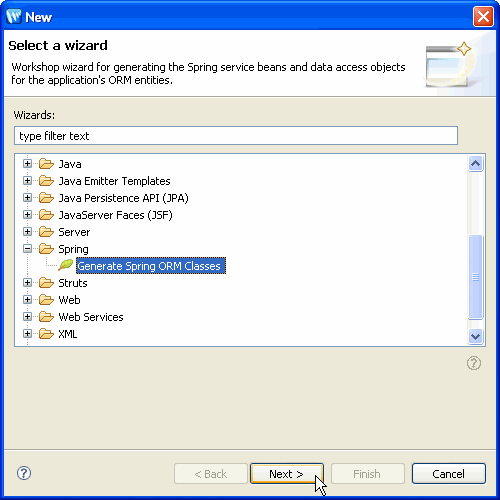The image size is (500, 500).
Task: Click the type filter text field
Action: coord(236,136)
